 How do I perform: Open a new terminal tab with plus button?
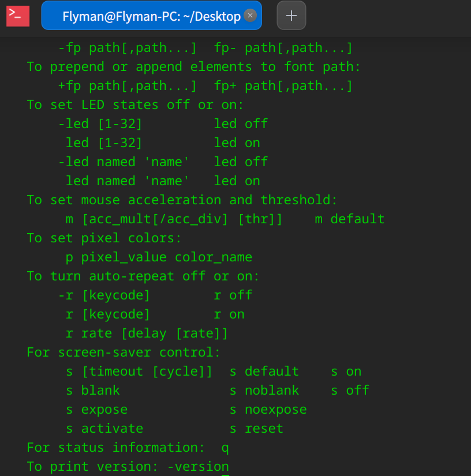[x=291, y=16]
